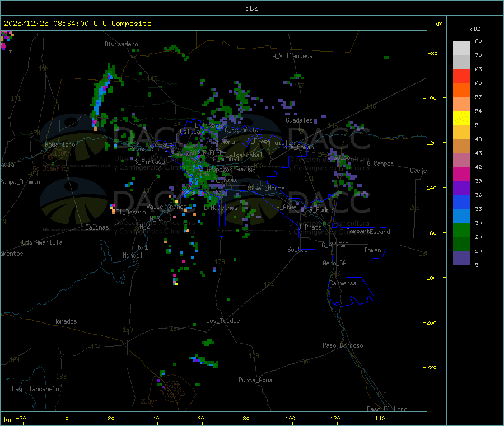This screenshot has height=426, width=504.
Task: Click the Valle_Grande label
Action: click(x=167, y=206)
